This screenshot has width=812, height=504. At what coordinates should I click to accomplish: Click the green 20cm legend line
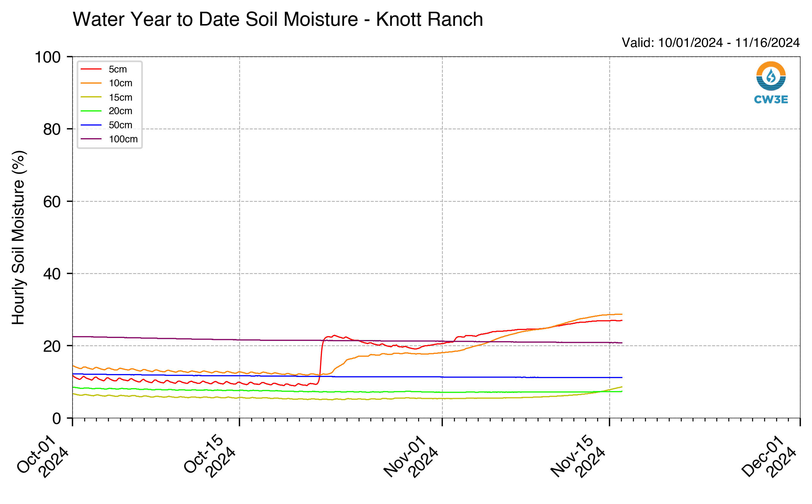click(91, 111)
